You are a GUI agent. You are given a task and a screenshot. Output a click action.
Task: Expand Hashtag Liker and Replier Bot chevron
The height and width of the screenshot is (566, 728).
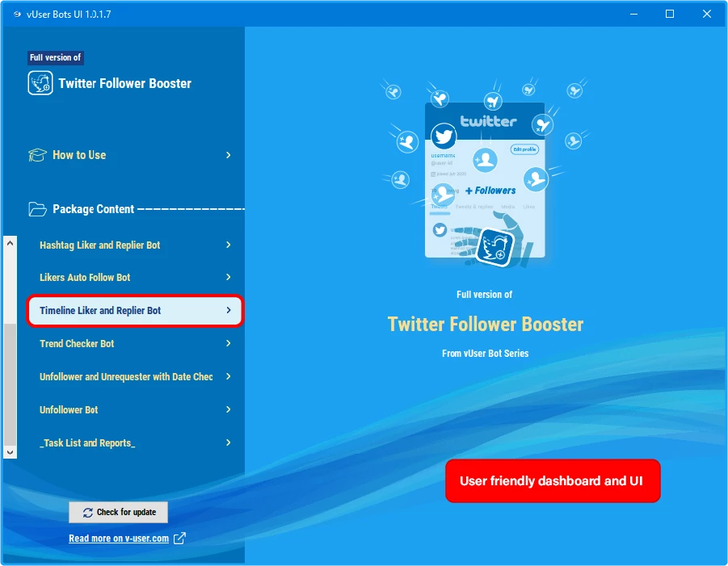228,245
